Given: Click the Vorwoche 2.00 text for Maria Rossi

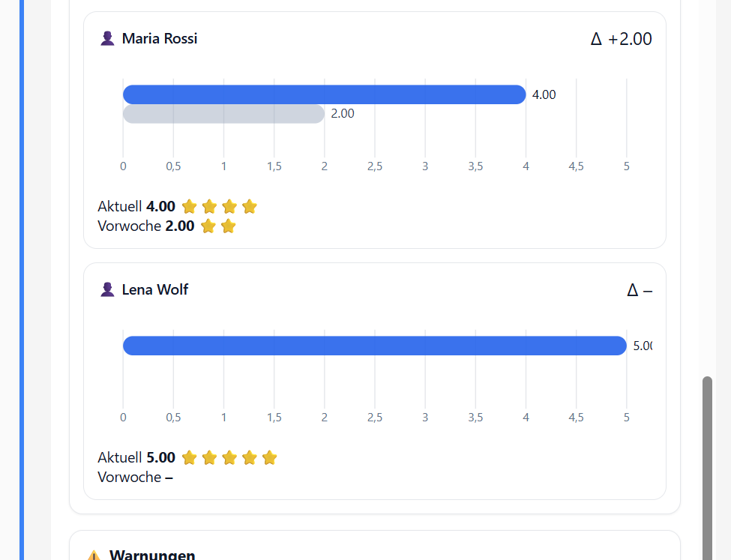Looking at the screenshot, I should [x=146, y=226].
